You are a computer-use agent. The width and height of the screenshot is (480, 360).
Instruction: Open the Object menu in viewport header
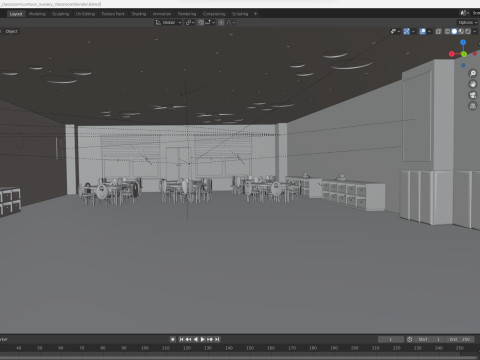coord(11,31)
